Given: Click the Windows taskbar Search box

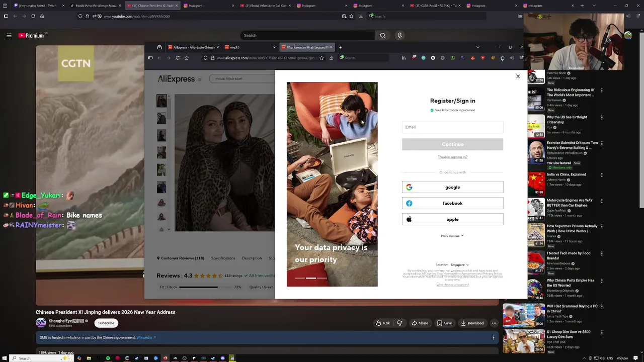Looking at the screenshot, I should 41,358.
